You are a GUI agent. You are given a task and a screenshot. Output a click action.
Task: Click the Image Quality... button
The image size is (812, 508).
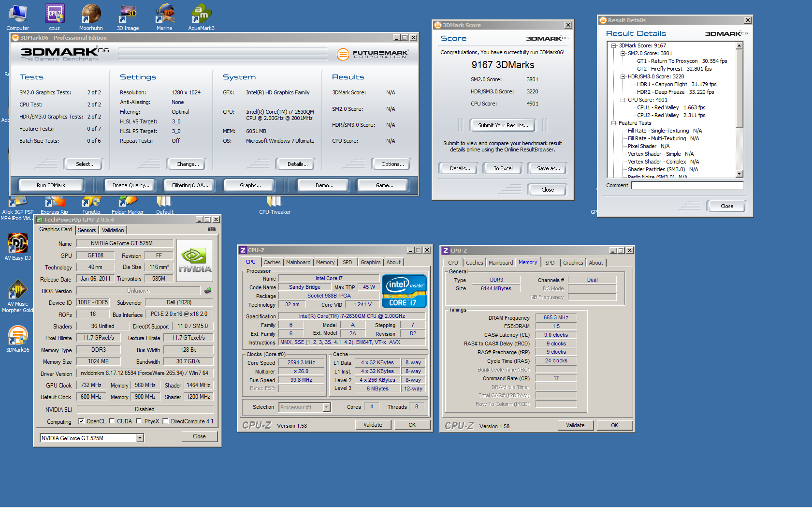point(131,185)
